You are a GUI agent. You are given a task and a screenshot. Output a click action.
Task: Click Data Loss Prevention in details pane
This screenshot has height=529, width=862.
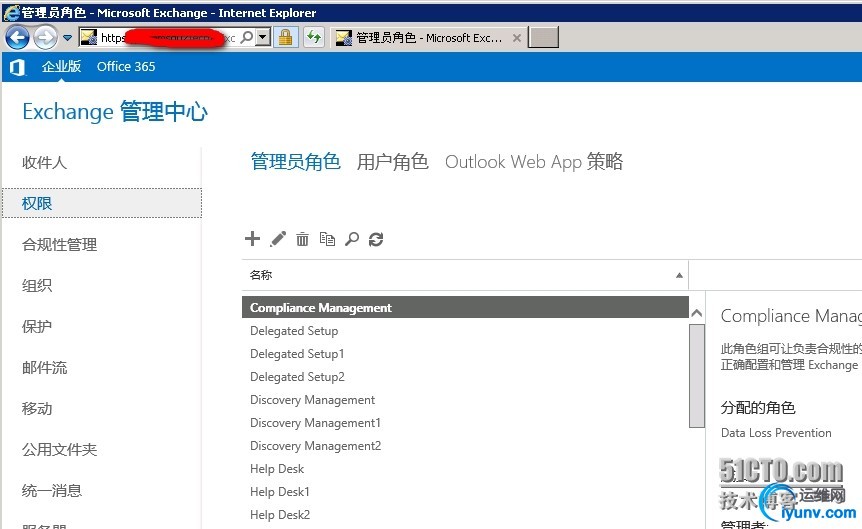click(776, 433)
